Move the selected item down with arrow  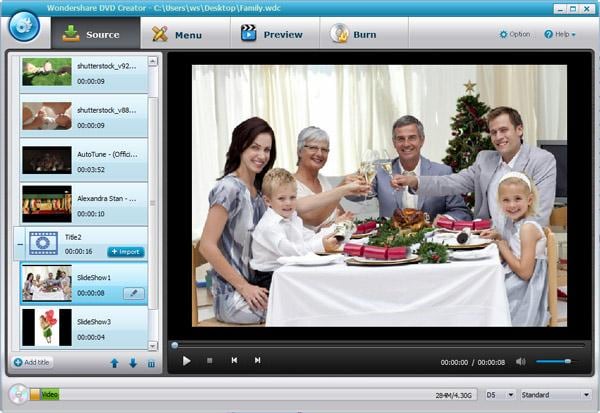[133, 363]
